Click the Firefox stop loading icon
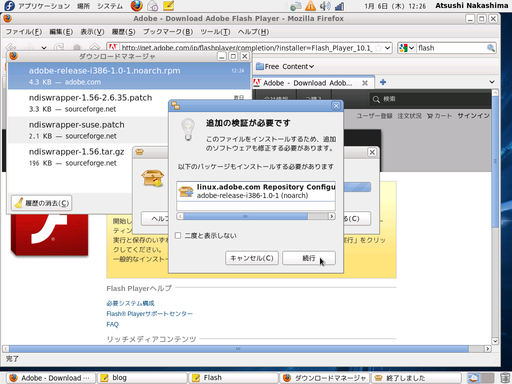 [77, 48]
